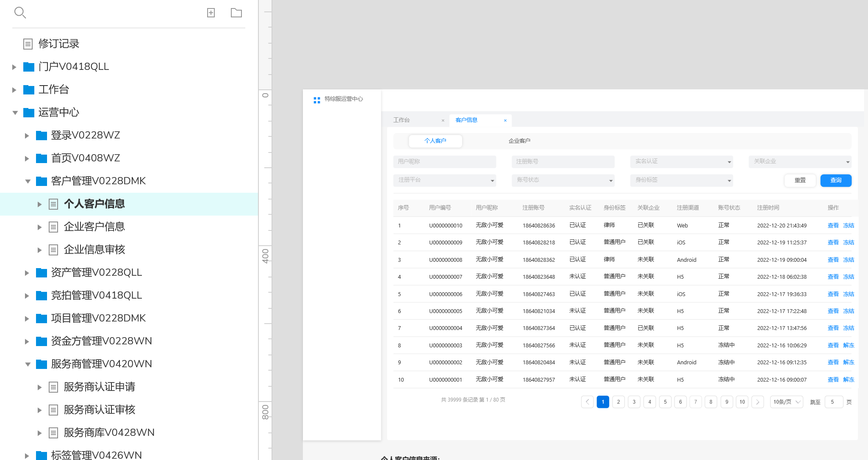Image resolution: width=868 pixels, height=460 pixels.
Task: Click the 重置 button
Action: pyautogui.click(x=800, y=180)
